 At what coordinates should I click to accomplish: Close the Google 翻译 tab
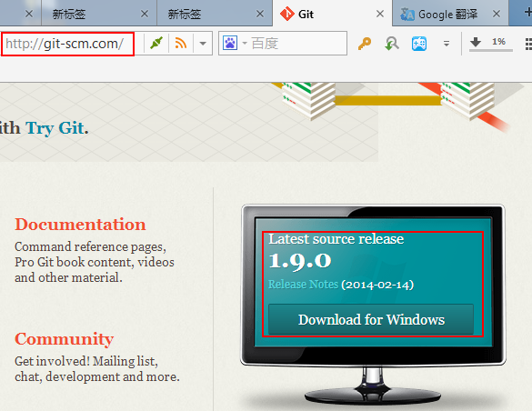[497, 14]
